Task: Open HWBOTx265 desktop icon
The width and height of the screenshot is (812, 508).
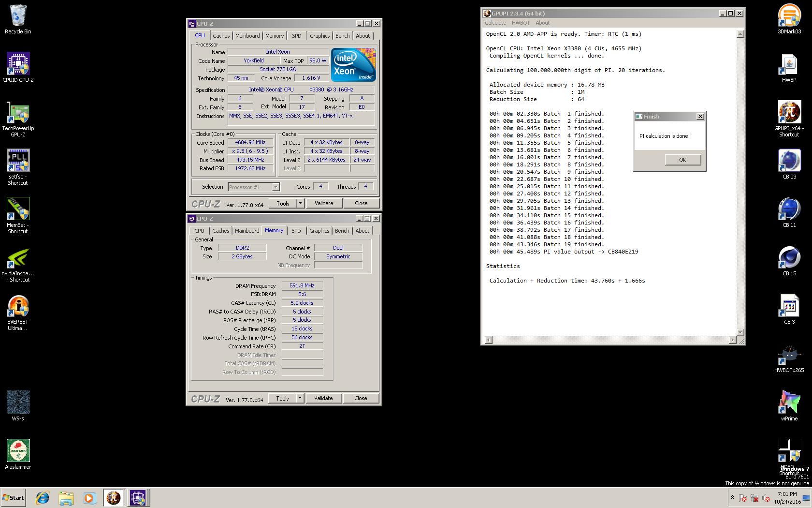Action: (x=789, y=358)
